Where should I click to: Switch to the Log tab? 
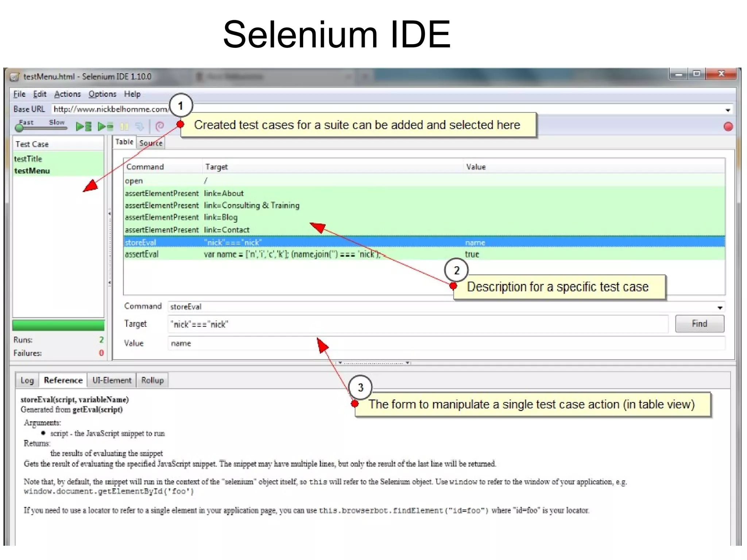[x=27, y=381]
